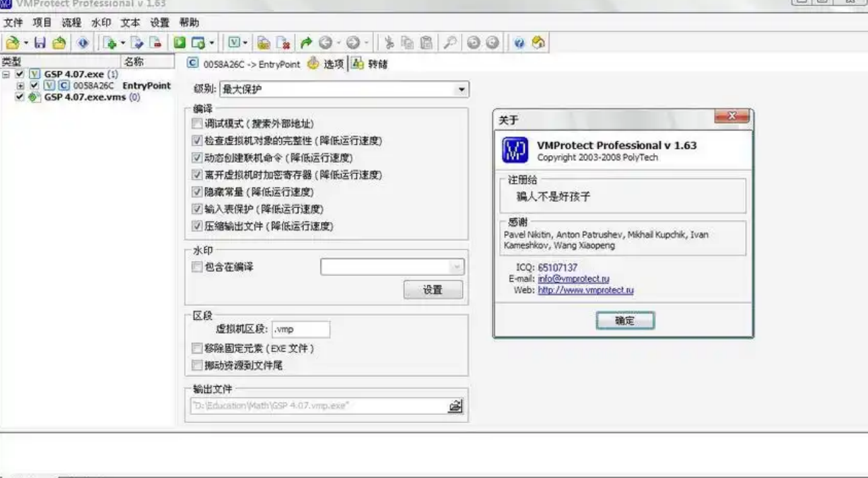
Task: Open the 项目 menu
Action: point(42,23)
